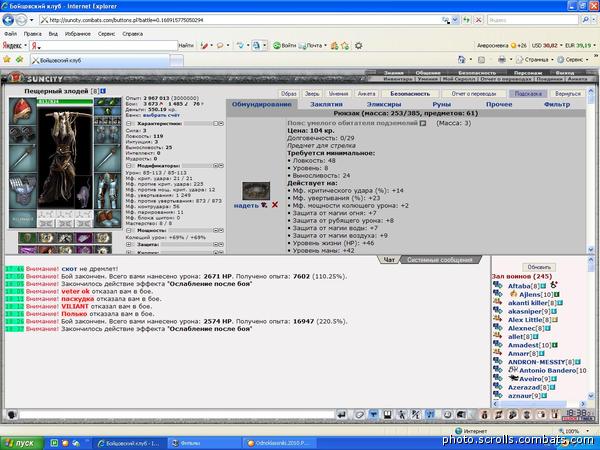Click the Отчет о переводах button
Image resolution: width=600 pixels, height=450 pixels.
474,93
